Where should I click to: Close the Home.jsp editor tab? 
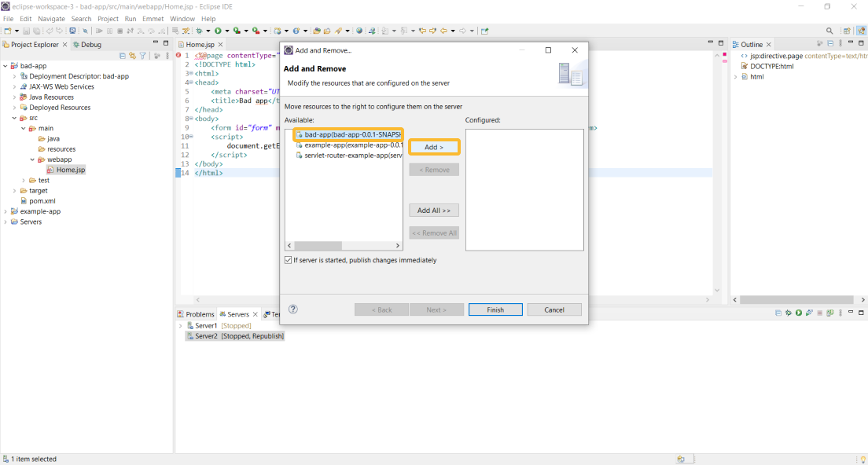220,44
